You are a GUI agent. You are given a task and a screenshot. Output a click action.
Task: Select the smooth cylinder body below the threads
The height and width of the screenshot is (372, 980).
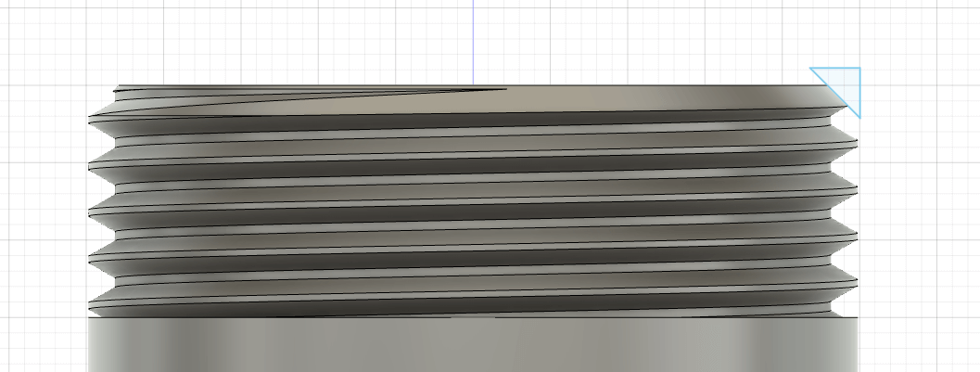[x=473, y=344]
